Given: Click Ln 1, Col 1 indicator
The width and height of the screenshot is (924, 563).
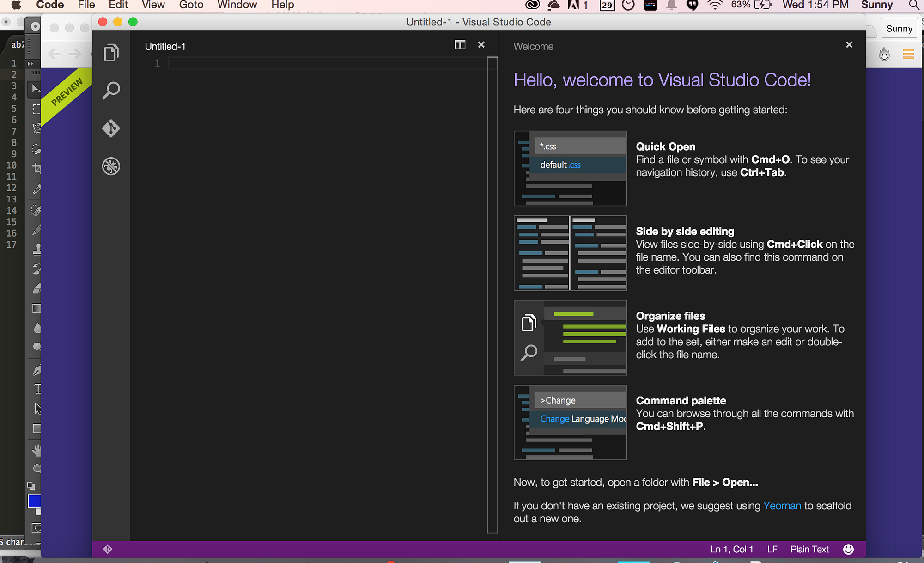Looking at the screenshot, I should coord(732,549).
